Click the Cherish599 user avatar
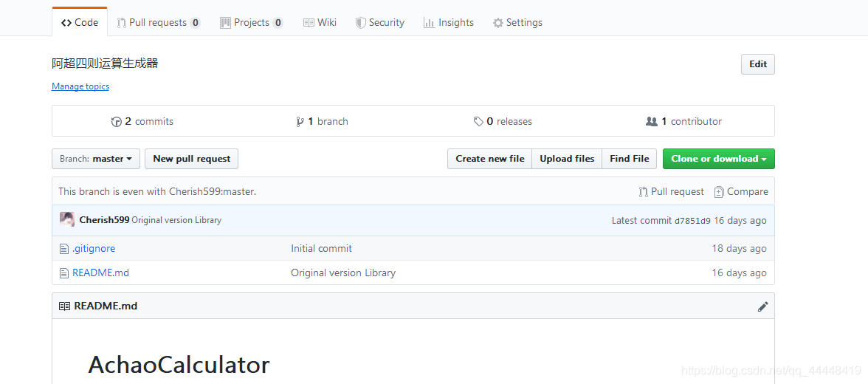 point(67,219)
